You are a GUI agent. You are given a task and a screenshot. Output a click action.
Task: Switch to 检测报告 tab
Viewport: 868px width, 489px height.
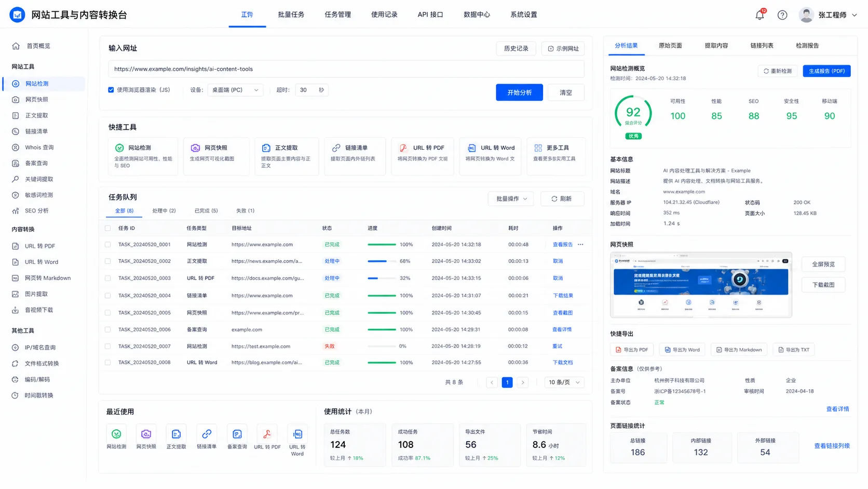pyautogui.click(x=807, y=46)
